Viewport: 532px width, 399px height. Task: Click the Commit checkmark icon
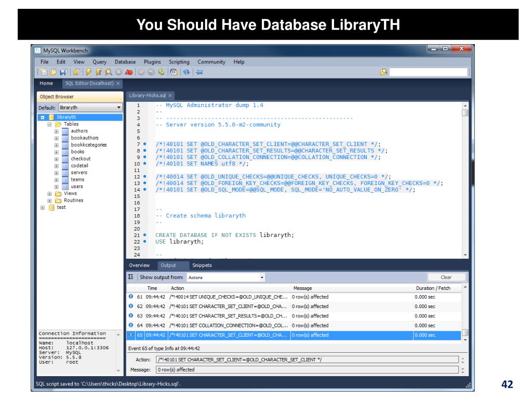(141, 72)
